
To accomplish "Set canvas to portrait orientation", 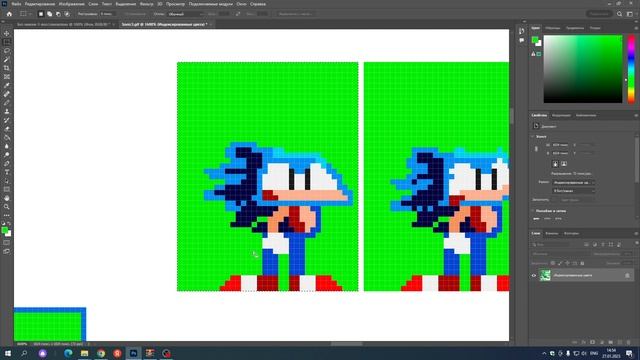I will tap(555, 164).
